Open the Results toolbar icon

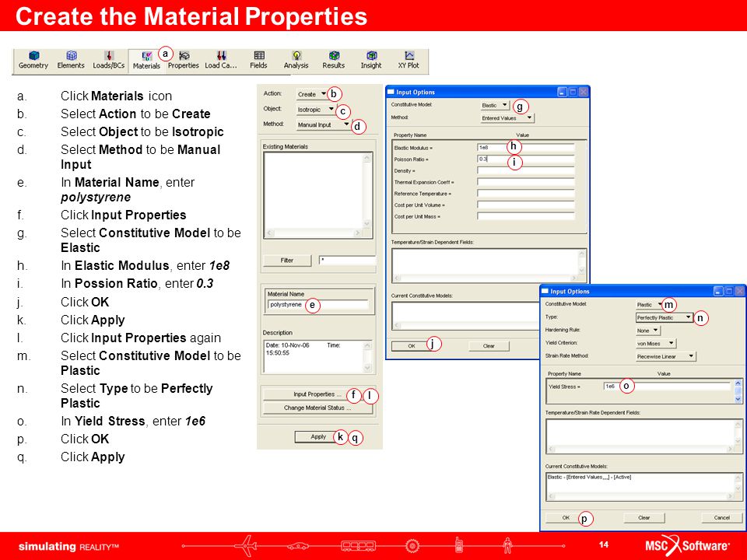pos(334,61)
